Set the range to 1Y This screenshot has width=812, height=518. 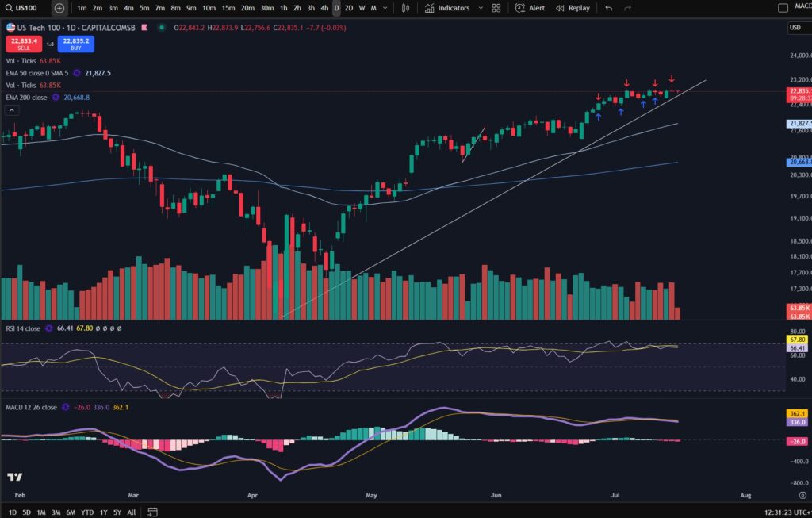tap(104, 512)
